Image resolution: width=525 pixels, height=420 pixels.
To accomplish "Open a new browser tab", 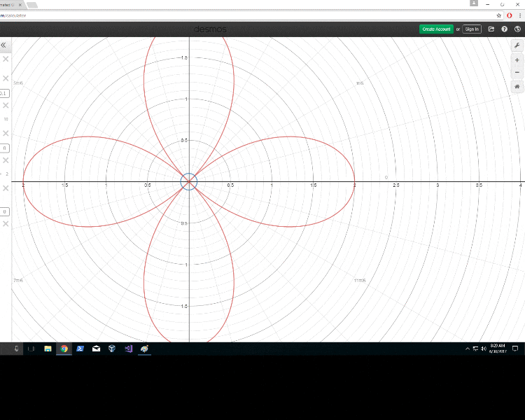I will click(32, 4).
